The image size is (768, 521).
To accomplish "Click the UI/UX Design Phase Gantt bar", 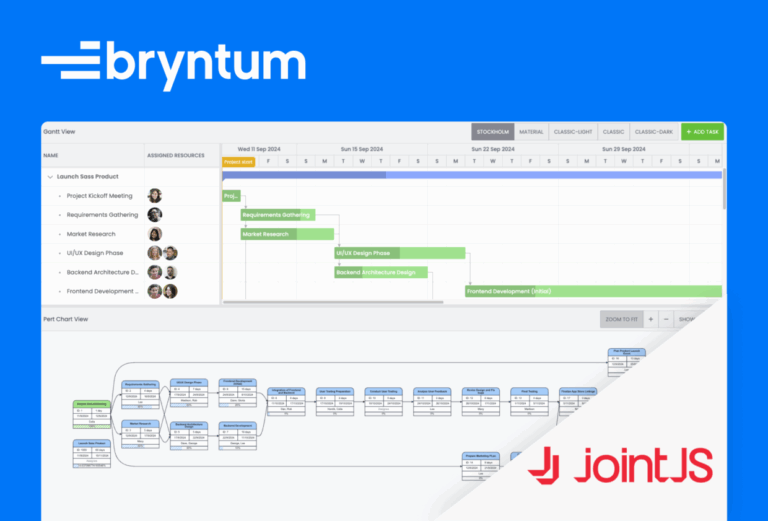I will (400, 253).
